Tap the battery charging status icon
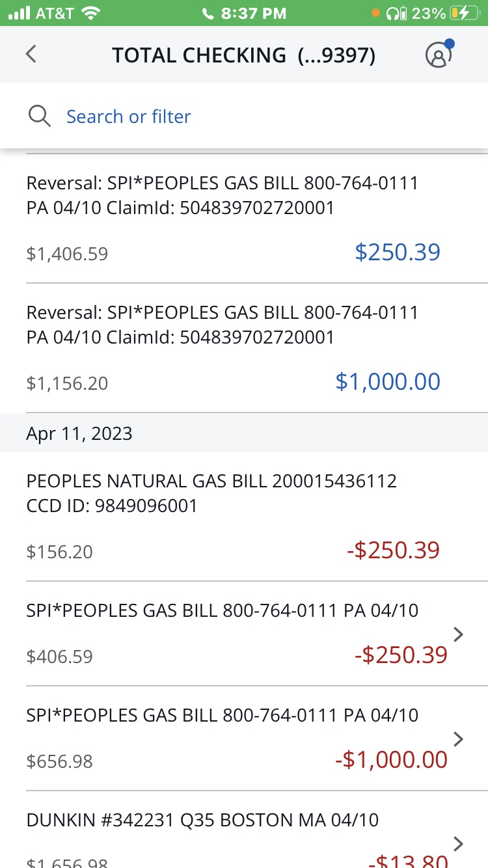 (467, 13)
